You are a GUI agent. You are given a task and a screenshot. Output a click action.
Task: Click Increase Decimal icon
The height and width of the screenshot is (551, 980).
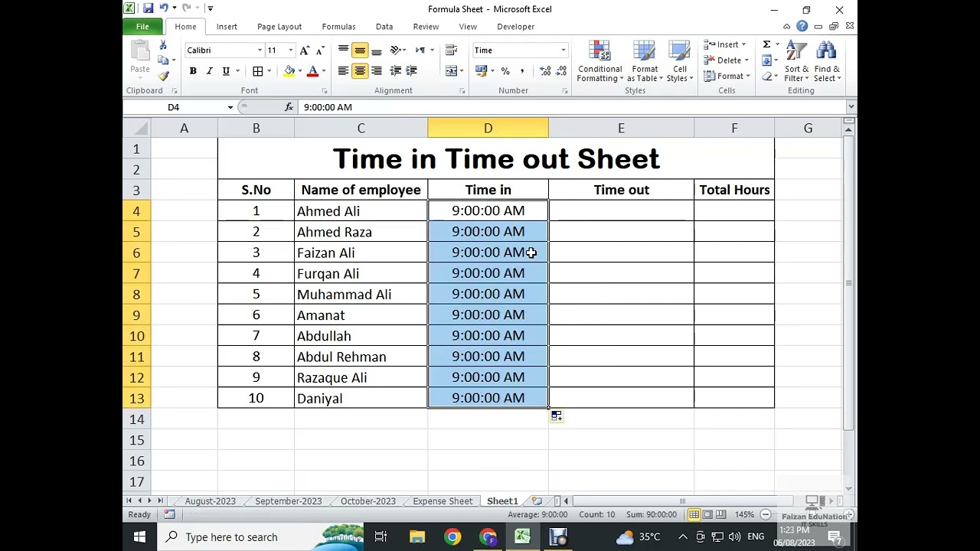click(x=545, y=71)
